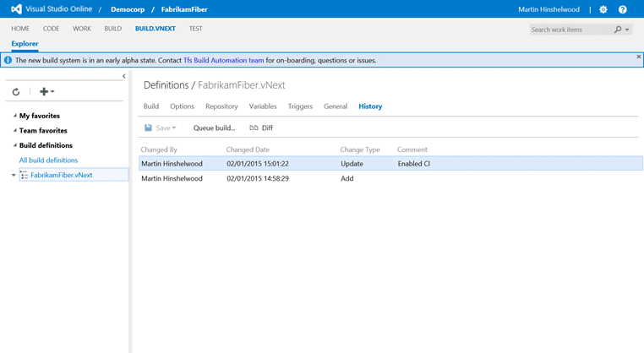Image resolution: width=644 pixels, height=353 pixels.
Task: Click the Visual Studio Online title text
Action: pos(58,9)
